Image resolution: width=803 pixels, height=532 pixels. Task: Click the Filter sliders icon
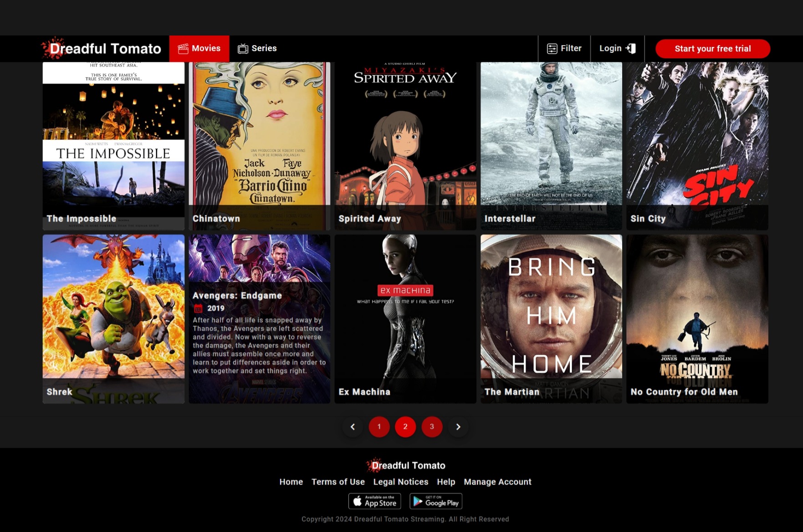click(552, 49)
